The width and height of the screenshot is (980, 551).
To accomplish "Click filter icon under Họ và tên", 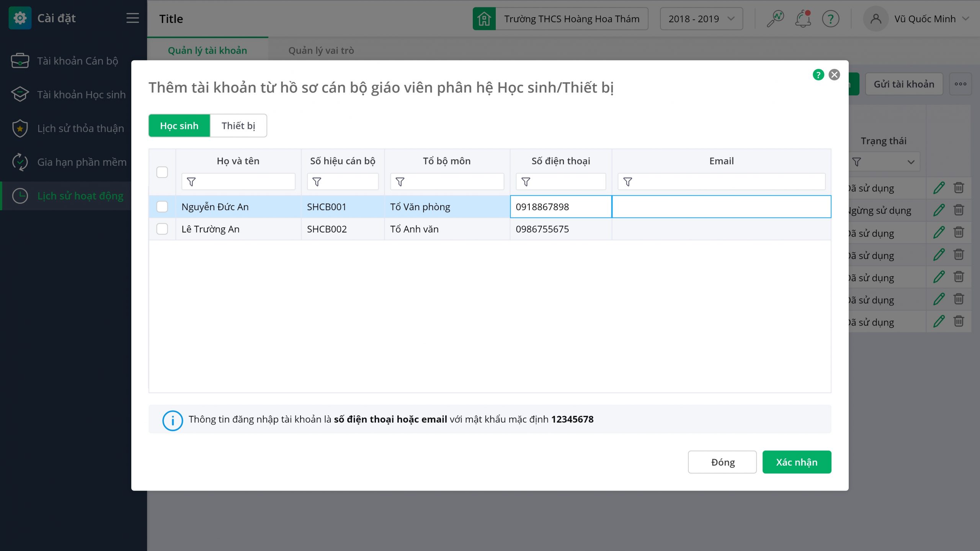I will [191, 182].
